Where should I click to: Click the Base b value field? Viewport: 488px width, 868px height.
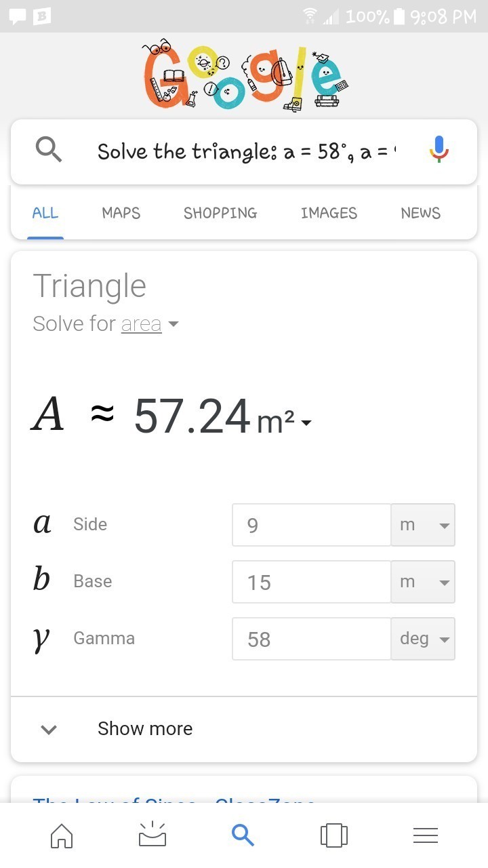311,582
